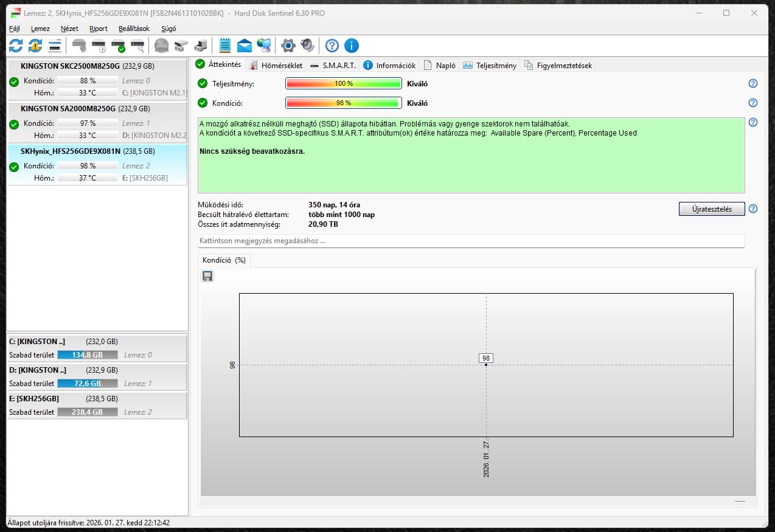
Task: Click the 97 % condition value of Lemez 1
Action: [88, 123]
